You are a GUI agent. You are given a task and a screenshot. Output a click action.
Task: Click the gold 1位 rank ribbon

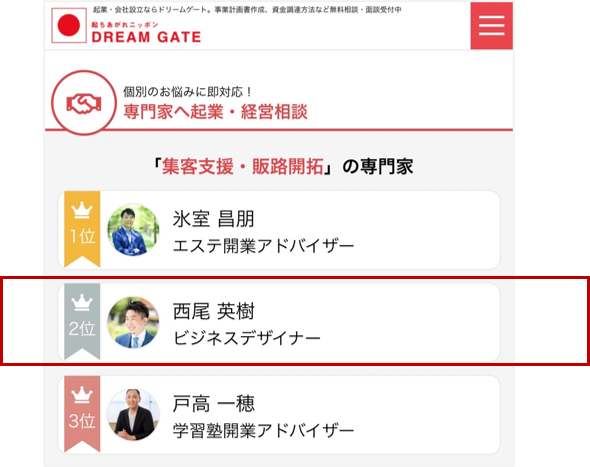point(82,229)
